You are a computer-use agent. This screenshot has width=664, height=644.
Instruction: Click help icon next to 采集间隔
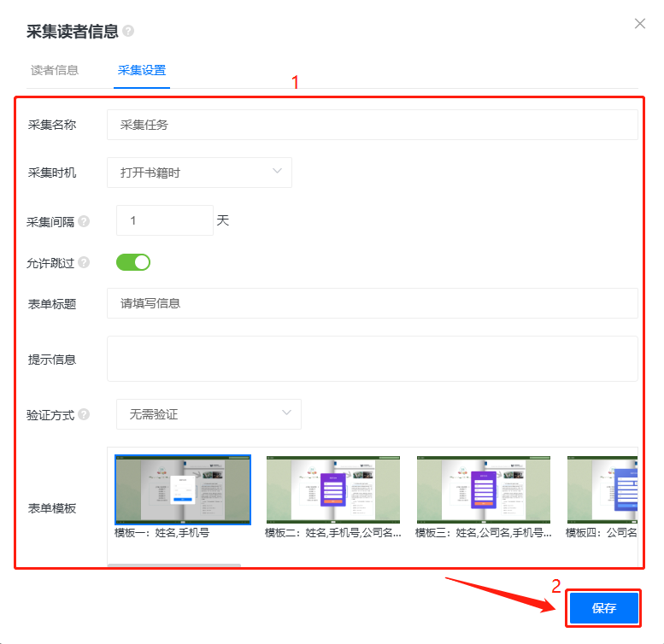(x=84, y=221)
